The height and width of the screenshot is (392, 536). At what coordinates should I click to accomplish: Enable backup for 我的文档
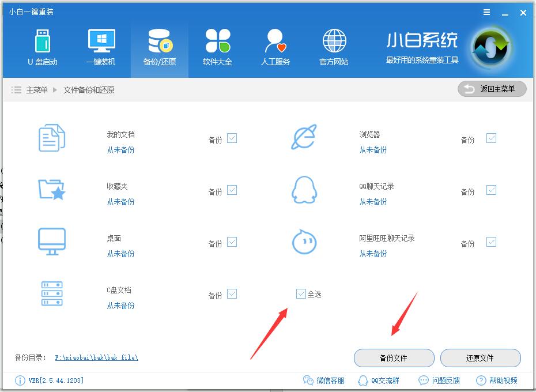(232, 138)
